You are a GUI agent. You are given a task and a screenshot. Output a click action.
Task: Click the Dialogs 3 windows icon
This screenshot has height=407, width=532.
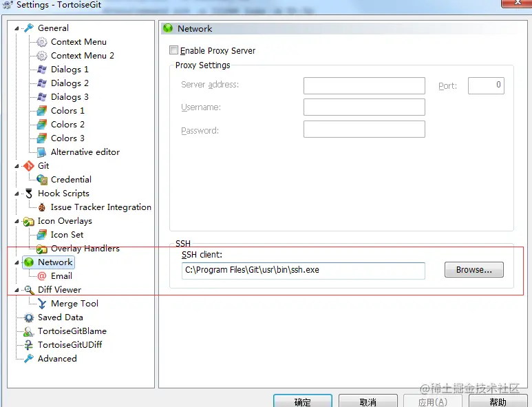click(x=42, y=97)
